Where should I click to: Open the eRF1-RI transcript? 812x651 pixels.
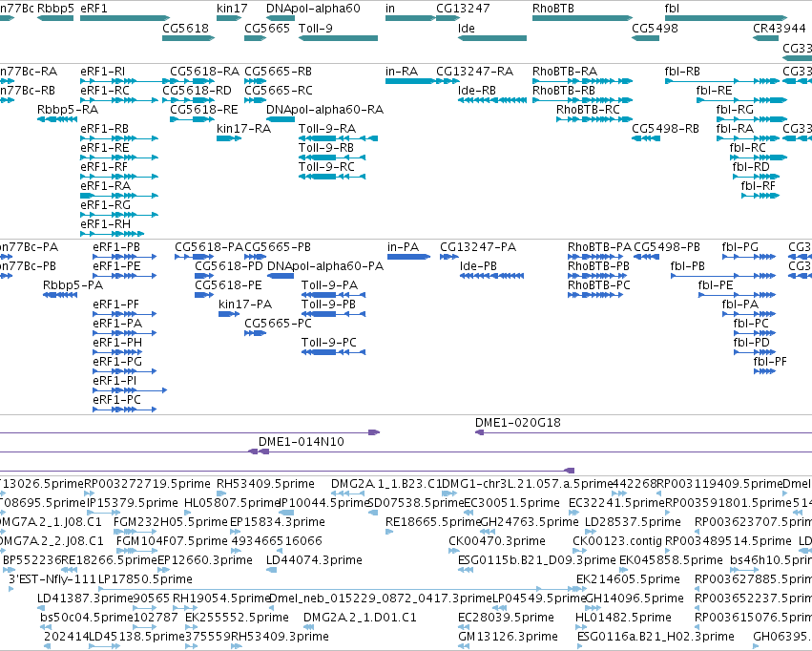point(102,72)
